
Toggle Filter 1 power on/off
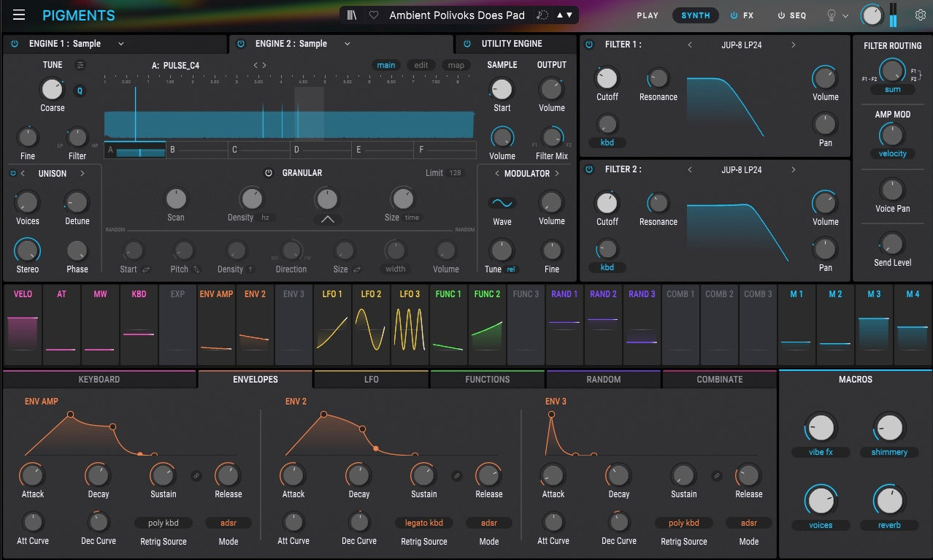[590, 45]
